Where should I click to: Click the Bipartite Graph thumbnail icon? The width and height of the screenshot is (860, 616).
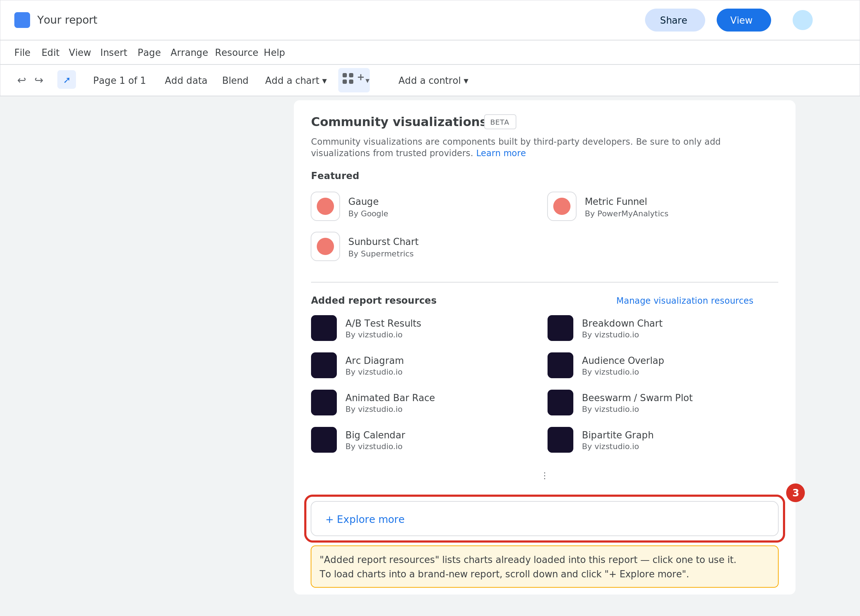[560, 440]
